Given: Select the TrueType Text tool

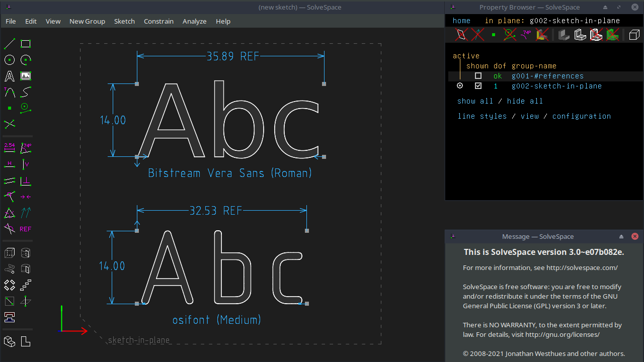Looking at the screenshot, I should (x=9, y=76).
